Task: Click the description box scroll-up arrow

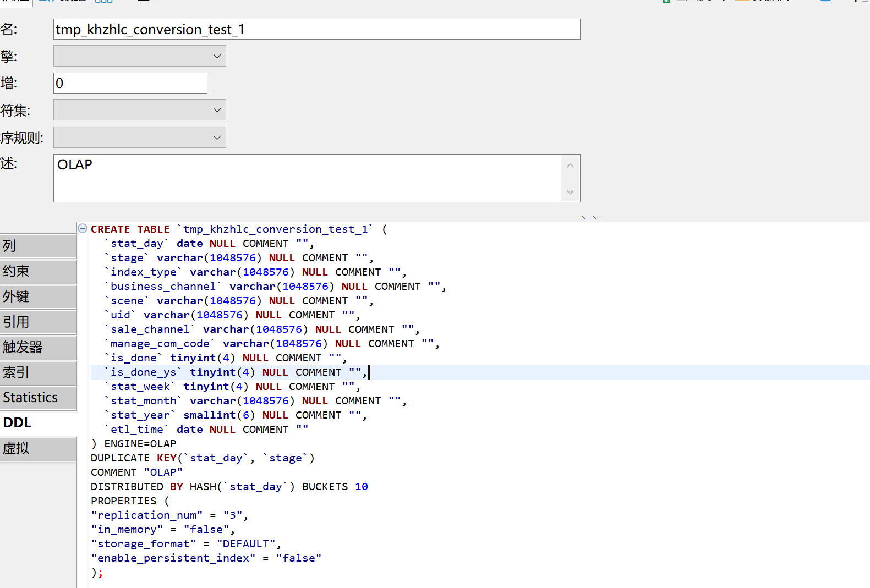Action: coord(570,165)
